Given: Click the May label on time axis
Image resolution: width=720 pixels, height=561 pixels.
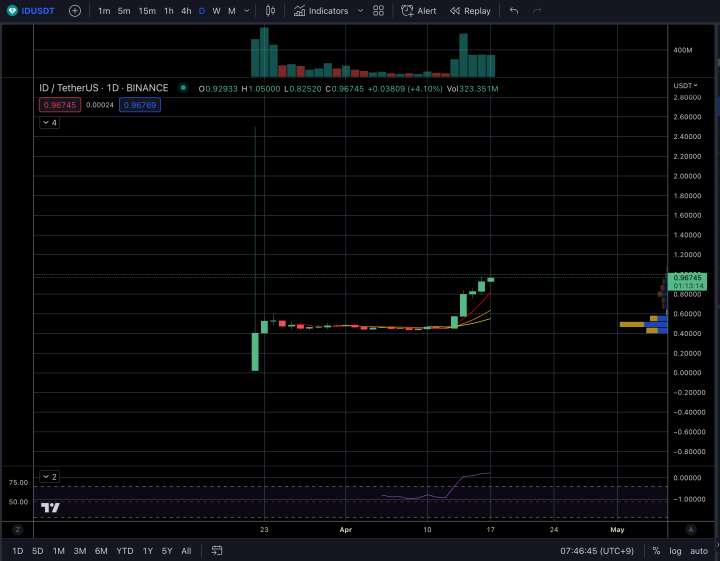Looking at the screenshot, I should coord(617,529).
